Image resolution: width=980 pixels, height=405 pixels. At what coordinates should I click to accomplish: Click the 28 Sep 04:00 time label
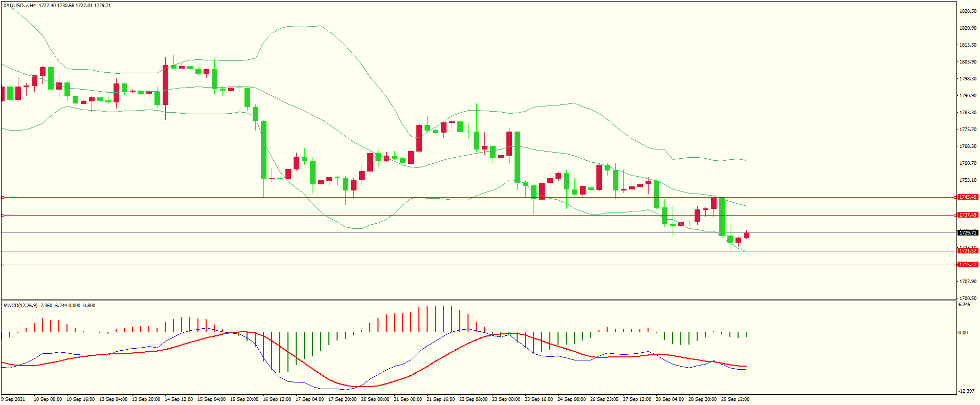[x=670, y=399]
